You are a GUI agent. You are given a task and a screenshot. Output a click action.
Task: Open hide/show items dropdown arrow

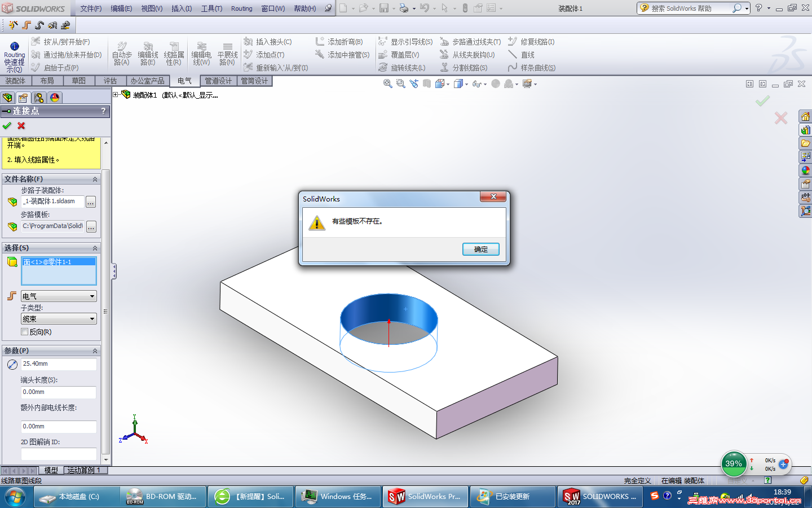tap(485, 84)
